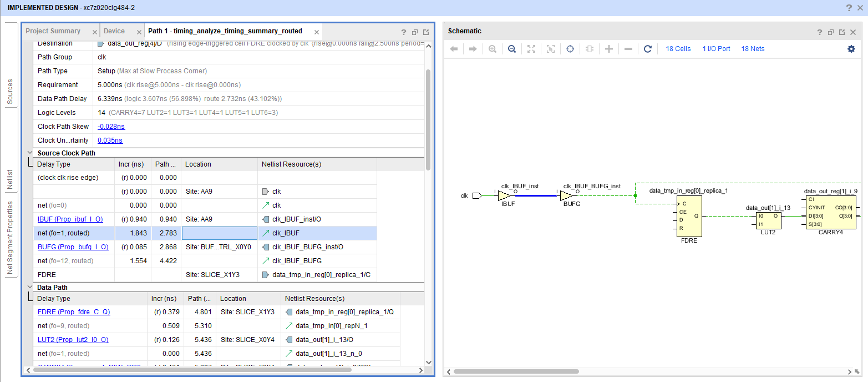The image size is (868, 382).
Task: Click the timing panel vertical scrollbar thumb
Action: click(x=428, y=120)
